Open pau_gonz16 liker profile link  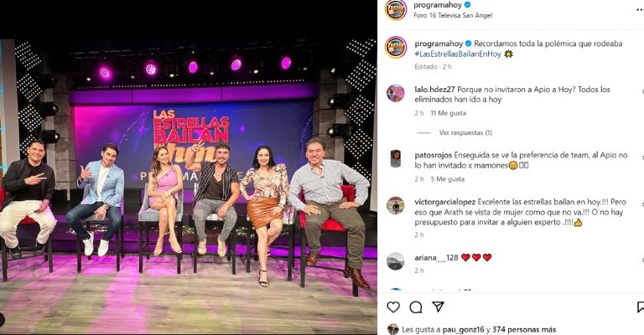click(x=463, y=329)
